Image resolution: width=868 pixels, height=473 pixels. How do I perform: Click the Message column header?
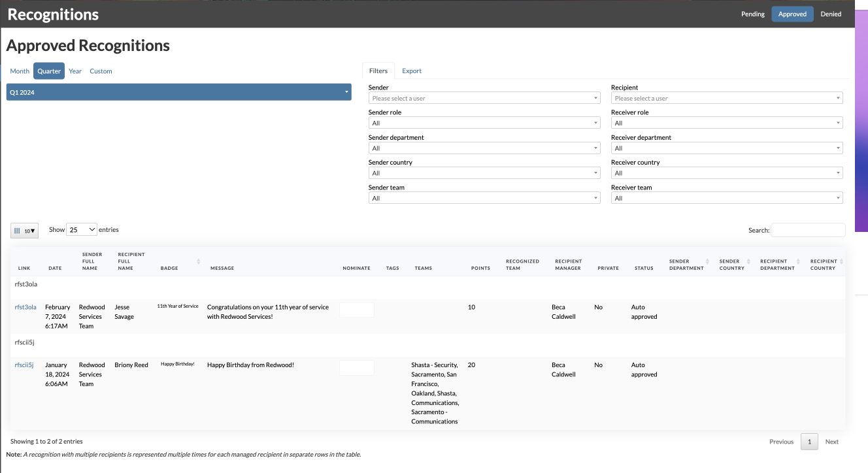(x=222, y=268)
